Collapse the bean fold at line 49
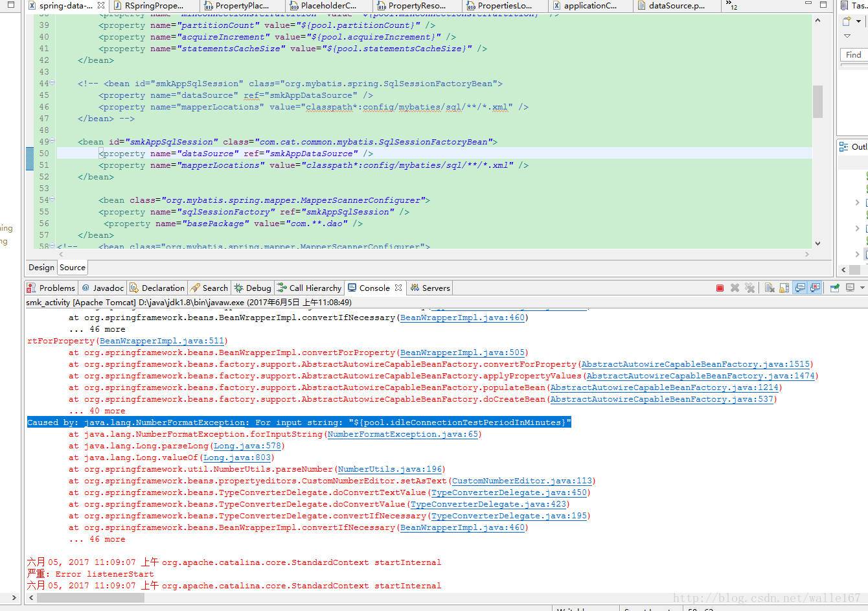The width and height of the screenshot is (868, 611). (x=52, y=141)
